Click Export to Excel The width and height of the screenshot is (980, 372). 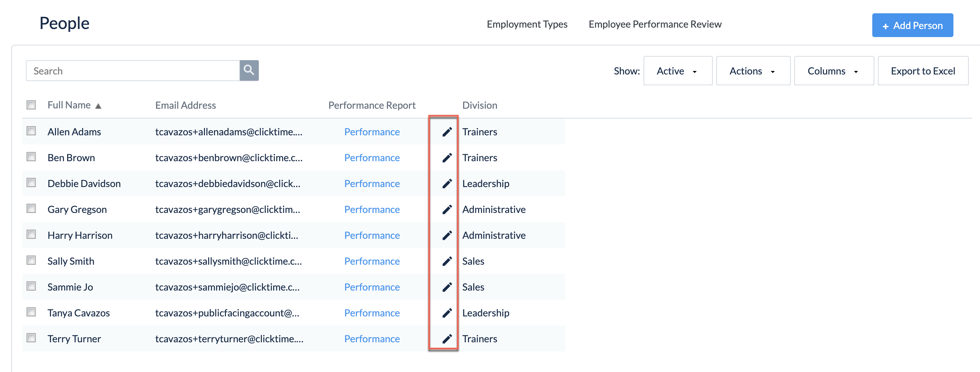coord(923,71)
